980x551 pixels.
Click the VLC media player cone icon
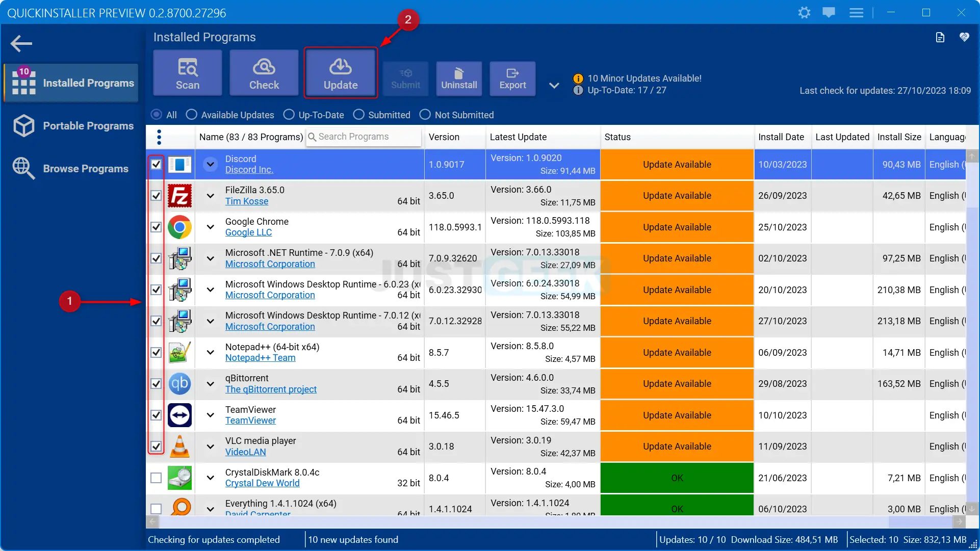point(179,446)
